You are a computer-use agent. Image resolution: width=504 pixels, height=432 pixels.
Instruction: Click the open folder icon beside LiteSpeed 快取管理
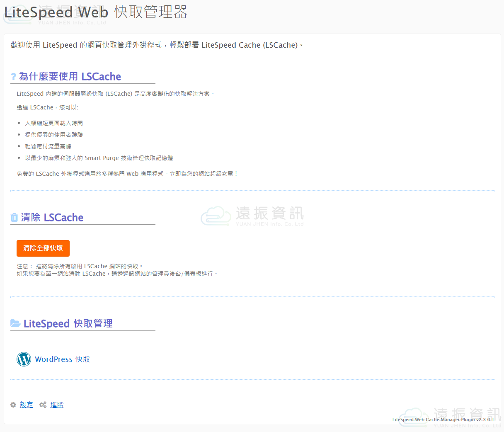coord(15,323)
